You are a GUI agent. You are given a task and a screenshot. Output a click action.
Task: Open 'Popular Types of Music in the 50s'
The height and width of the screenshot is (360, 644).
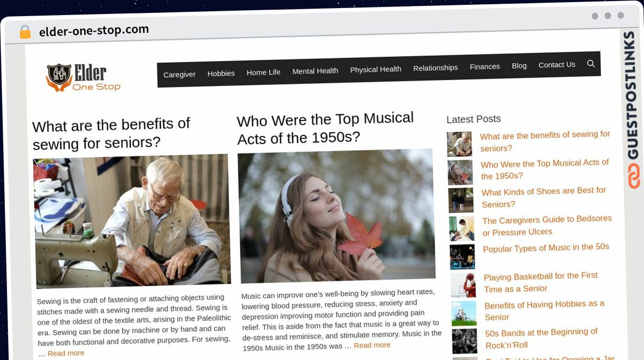click(546, 248)
